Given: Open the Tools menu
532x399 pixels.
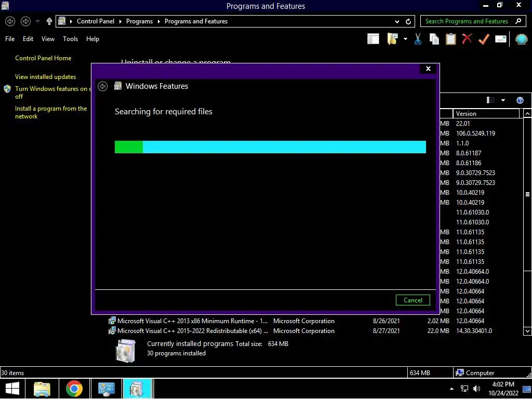Looking at the screenshot, I should point(70,39).
